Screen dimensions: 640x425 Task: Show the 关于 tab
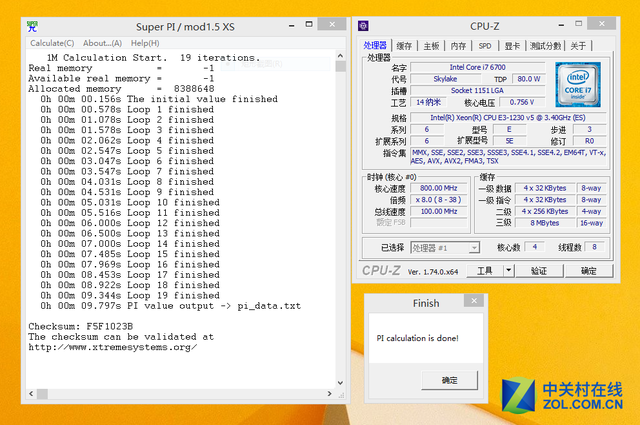coord(579,46)
